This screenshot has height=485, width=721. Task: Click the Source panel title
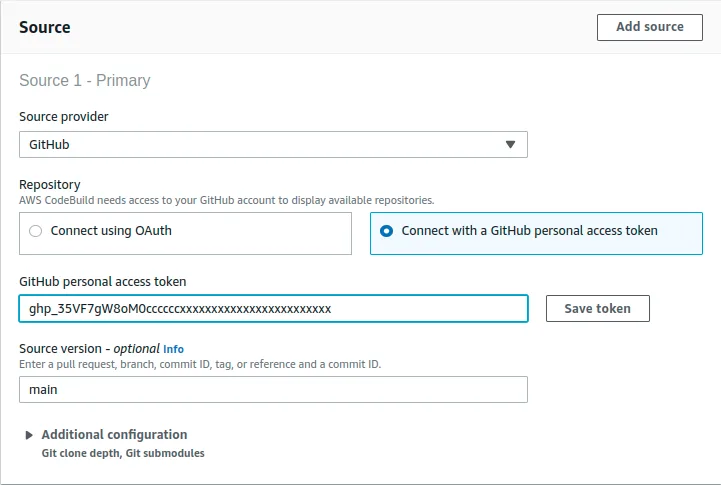[x=45, y=27]
